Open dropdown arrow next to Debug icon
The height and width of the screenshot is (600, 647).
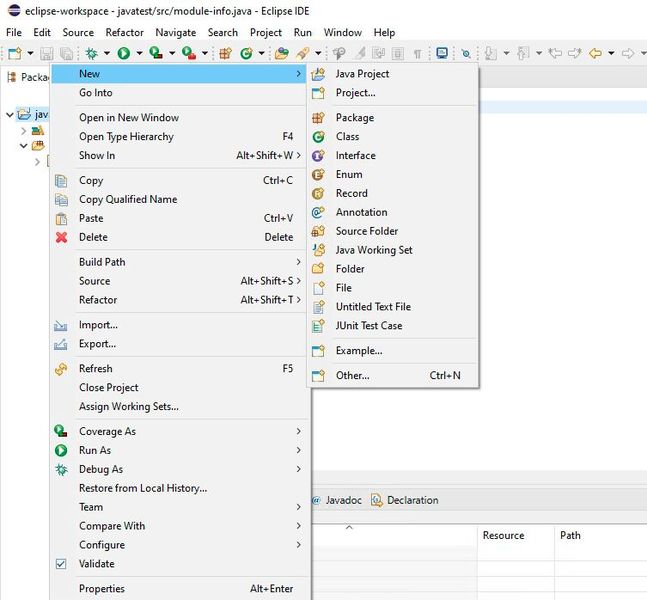[x=107, y=53]
